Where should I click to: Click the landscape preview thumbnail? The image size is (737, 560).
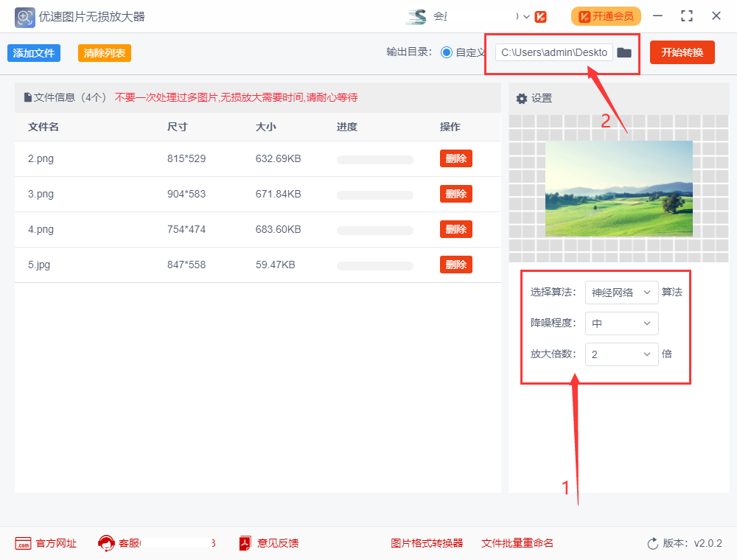coord(618,189)
